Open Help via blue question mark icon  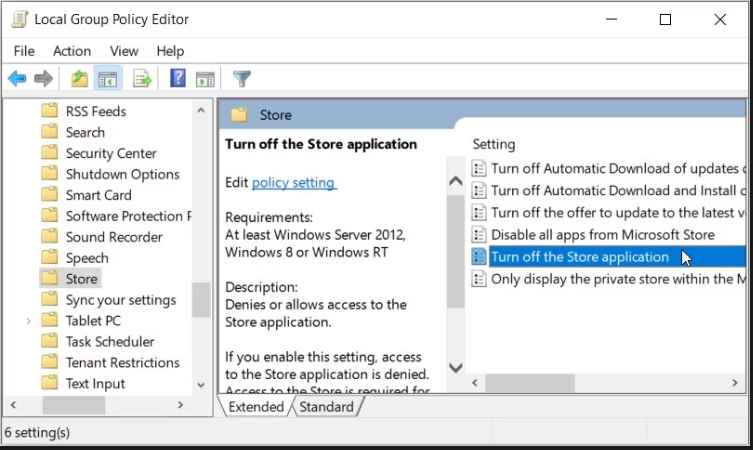click(178, 78)
